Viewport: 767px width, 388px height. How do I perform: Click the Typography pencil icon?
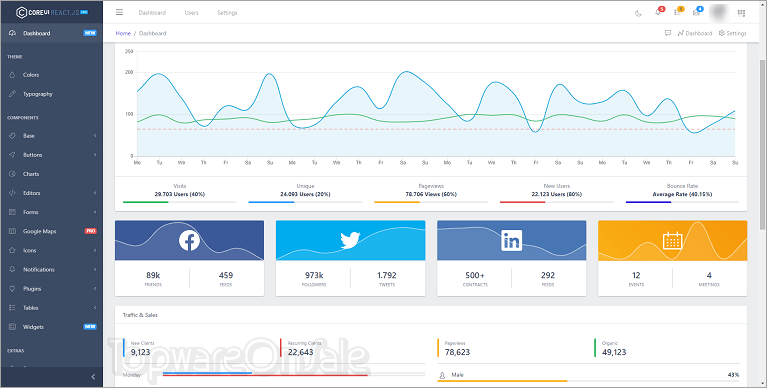click(x=12, y=94)
